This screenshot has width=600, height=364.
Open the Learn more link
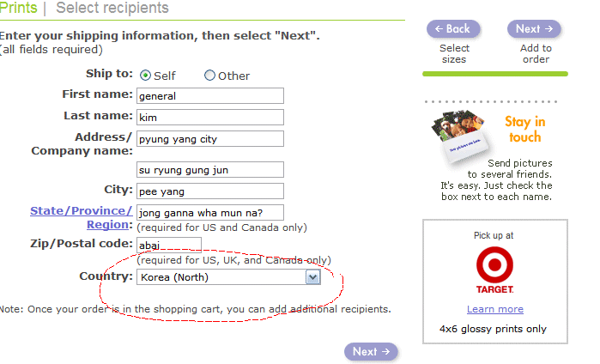coord(494,309)
